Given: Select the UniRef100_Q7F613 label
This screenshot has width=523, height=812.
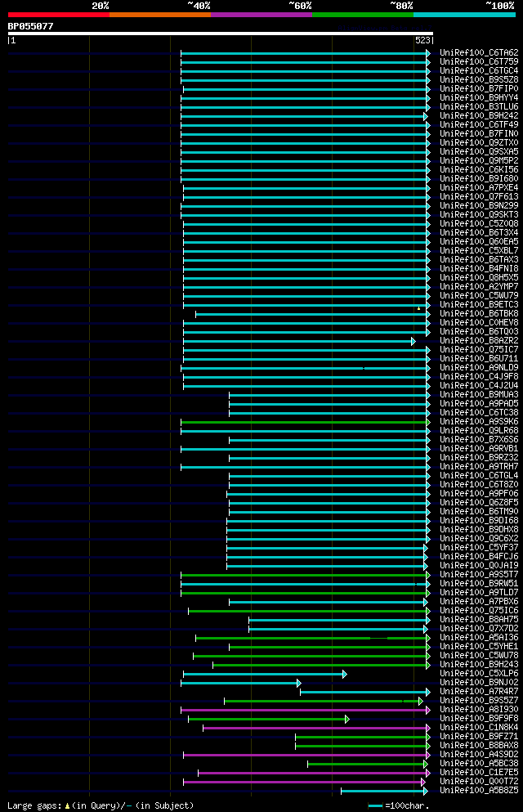Looking at the screenshot, I should tap(479, 197).
